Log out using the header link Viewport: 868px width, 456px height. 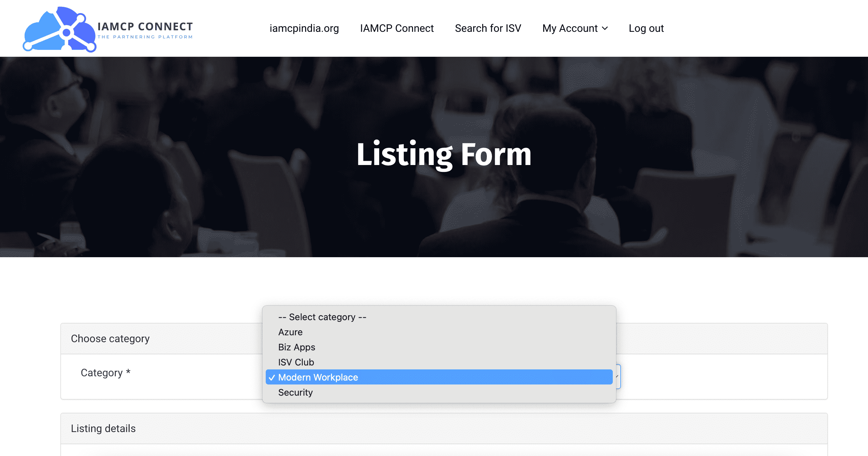[x=646, y=28]
